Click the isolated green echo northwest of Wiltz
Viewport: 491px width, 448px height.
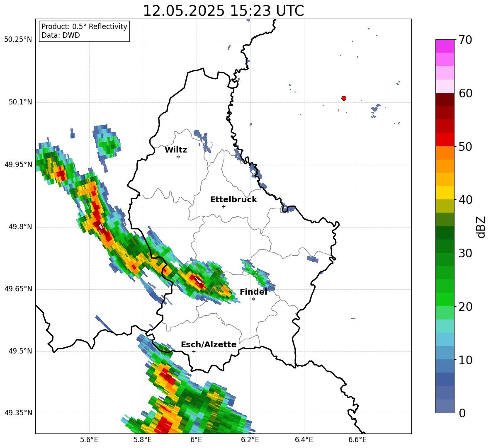pyautogui.click(x=108, y=145)
